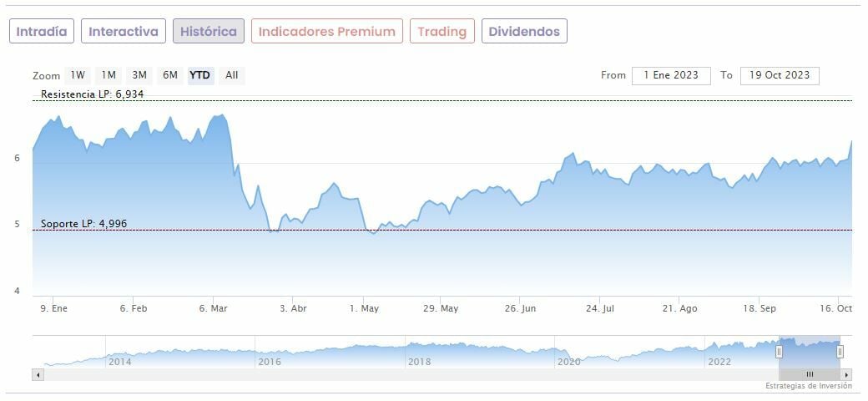
Task: Toggle the YTD zoom range
Action: click(200, 75)
